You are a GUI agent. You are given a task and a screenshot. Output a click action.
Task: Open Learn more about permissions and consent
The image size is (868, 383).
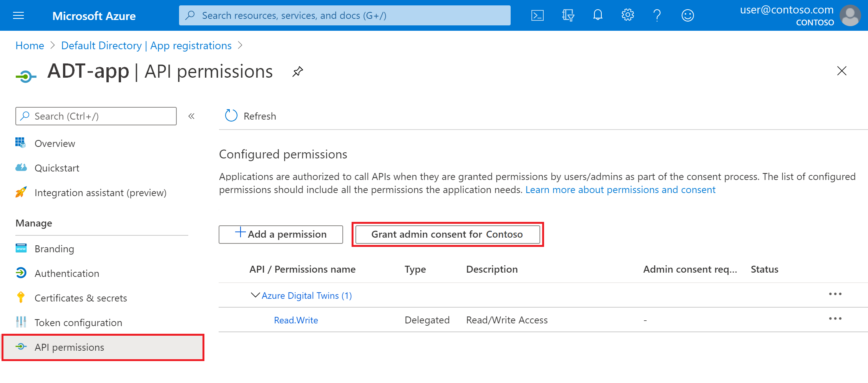620,190
